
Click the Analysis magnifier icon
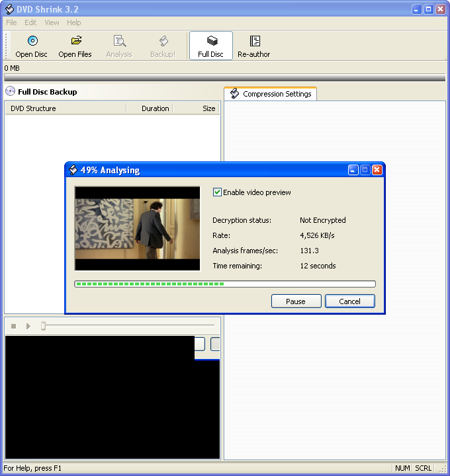119,41
